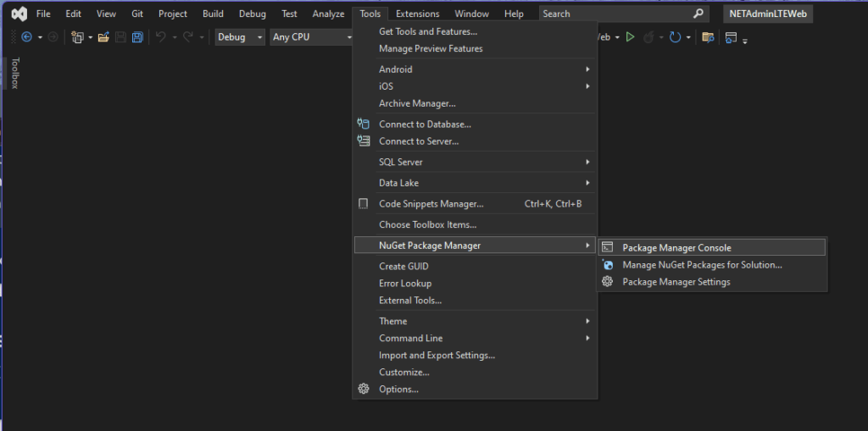Select NuGet Package Manager menu item
The height and width of the screenshot is (431, 868).
click(476, 245)
